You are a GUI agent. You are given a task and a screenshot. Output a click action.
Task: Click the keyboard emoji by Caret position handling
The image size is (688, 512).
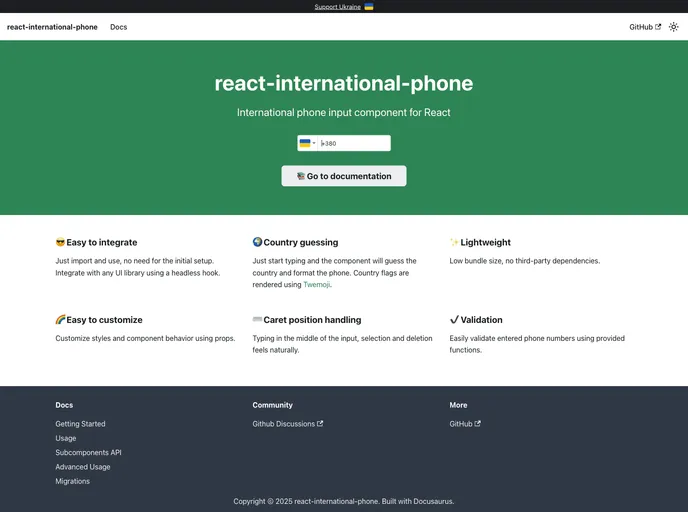(x=257, y=319)
